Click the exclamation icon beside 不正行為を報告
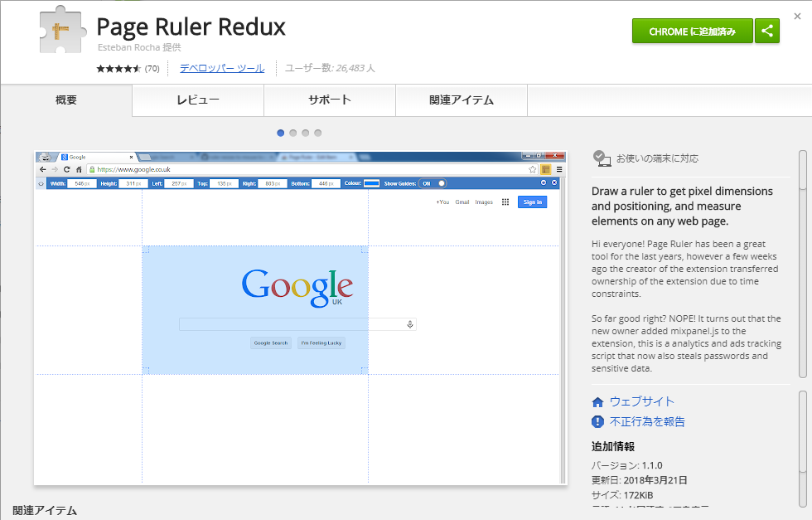812x520 pixels. 598,421
